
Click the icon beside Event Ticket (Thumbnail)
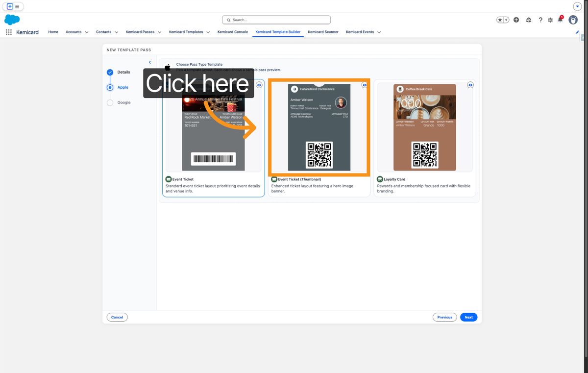click(274, 179)
